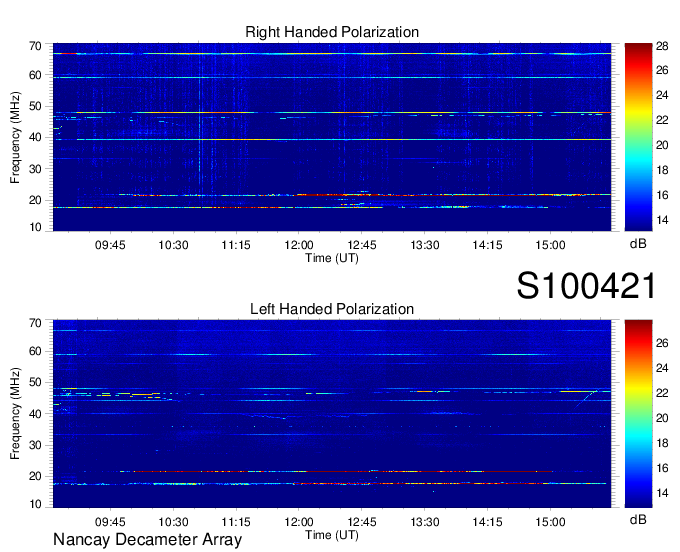Select the S100421 identifier label

[x=586, y=286]
